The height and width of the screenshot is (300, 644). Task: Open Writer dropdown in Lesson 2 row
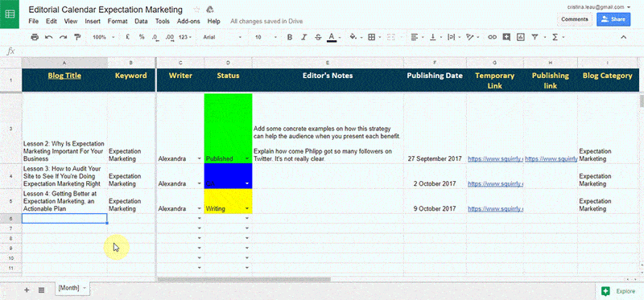(200, 158)
